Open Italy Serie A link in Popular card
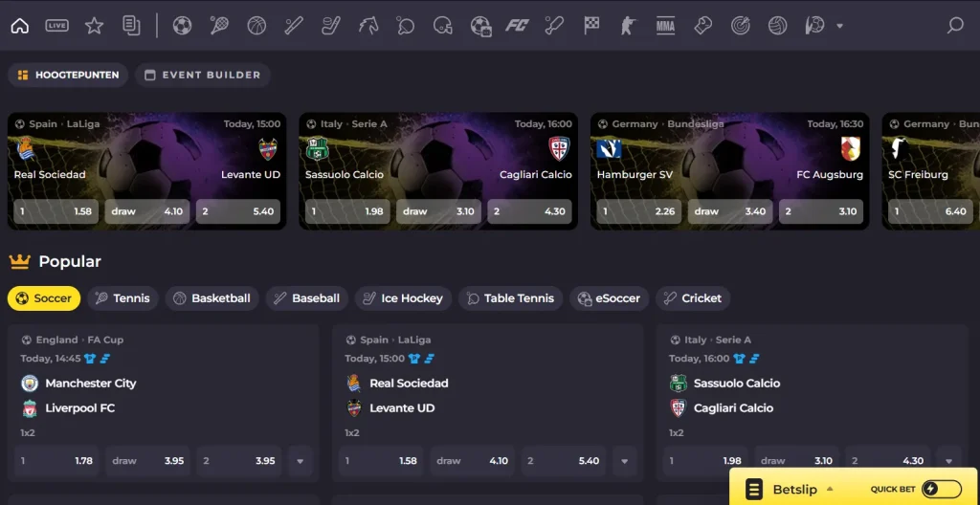Viewport: 980px width, 505px height. [718, 340]
